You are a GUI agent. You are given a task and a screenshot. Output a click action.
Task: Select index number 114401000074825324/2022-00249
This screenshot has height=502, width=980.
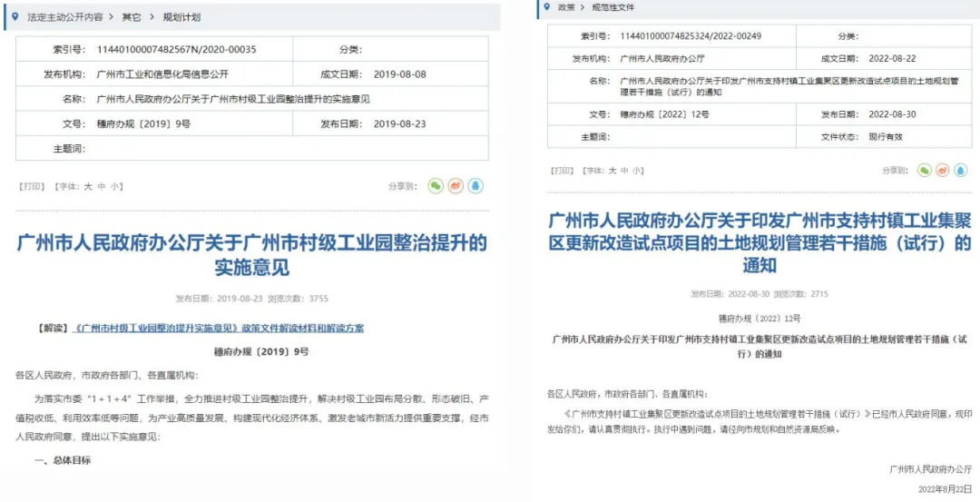tap(690, 35)
